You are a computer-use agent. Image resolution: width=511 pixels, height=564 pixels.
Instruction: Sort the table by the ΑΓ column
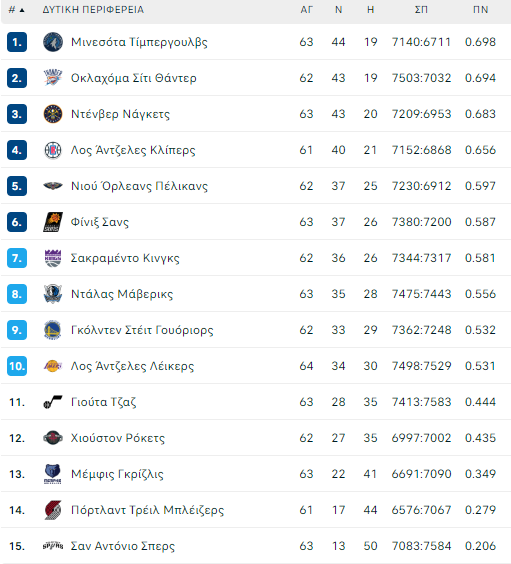[306, 10]
